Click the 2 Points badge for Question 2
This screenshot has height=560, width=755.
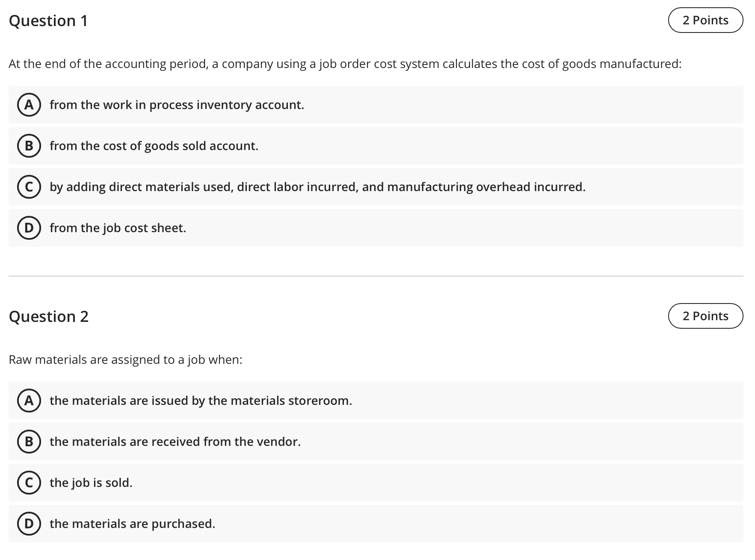(705, 316)
